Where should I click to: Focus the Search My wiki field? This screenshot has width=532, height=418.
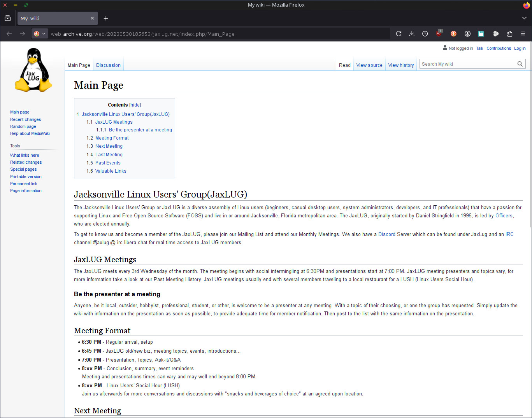[x=467, y=64]
